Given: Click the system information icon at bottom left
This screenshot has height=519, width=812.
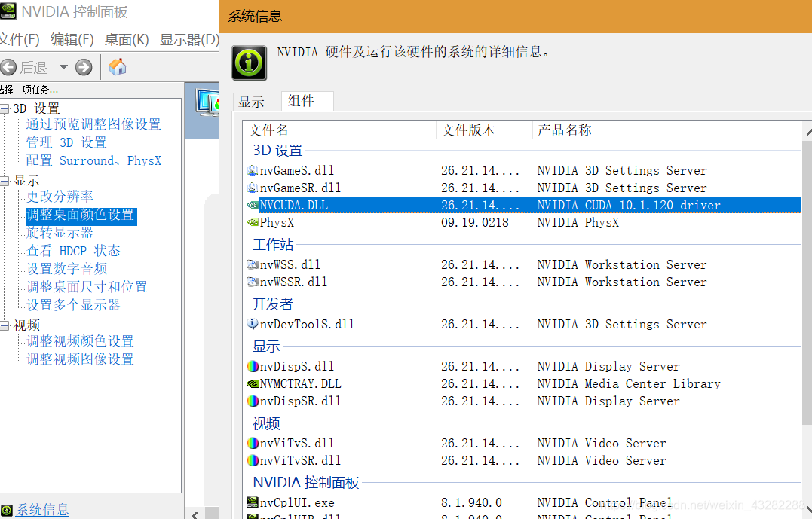Looking at the screenshot, I should [x=7, y=511].
